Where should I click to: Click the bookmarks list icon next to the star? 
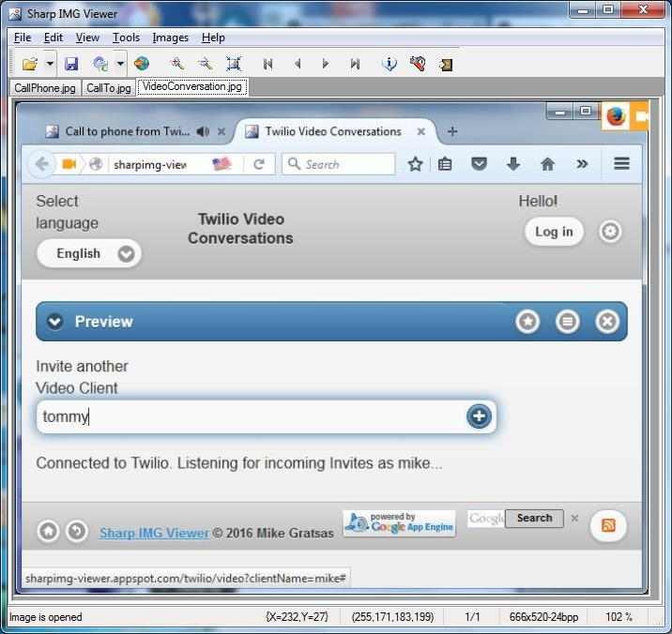pos(445,164)
